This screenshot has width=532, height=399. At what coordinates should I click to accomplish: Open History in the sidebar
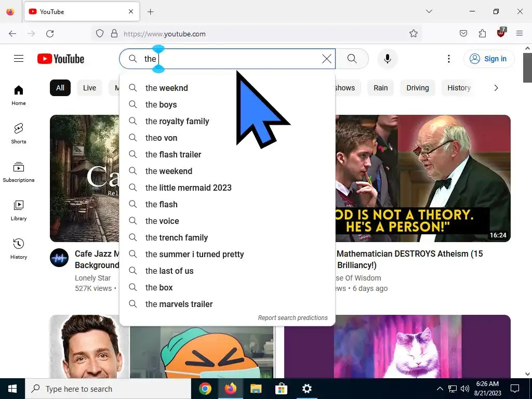coord(19,249)
